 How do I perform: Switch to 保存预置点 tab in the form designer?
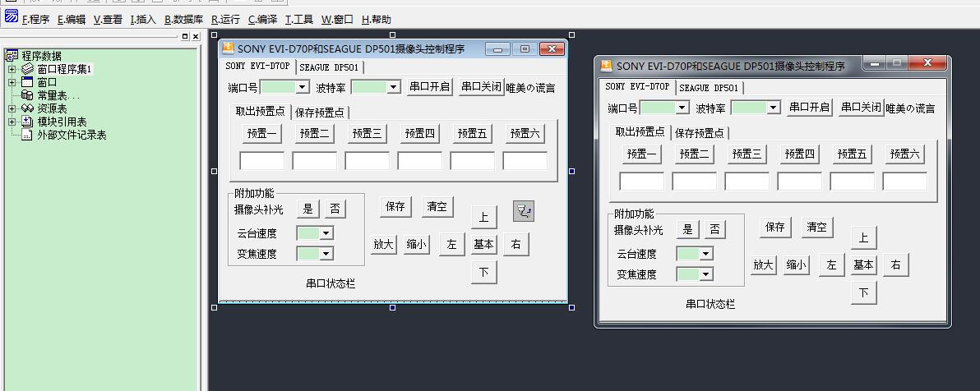click(x=319, y=113)
